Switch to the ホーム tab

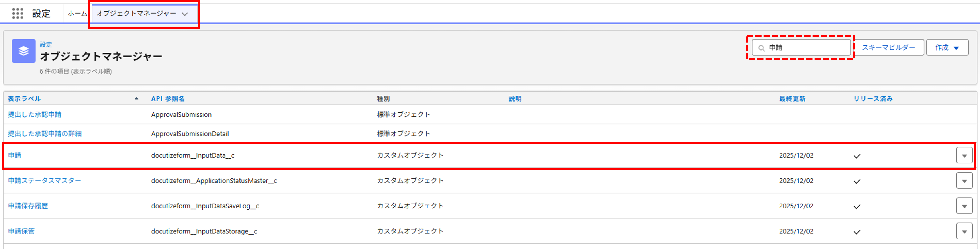pyautogui.click(x=77, y=13)
